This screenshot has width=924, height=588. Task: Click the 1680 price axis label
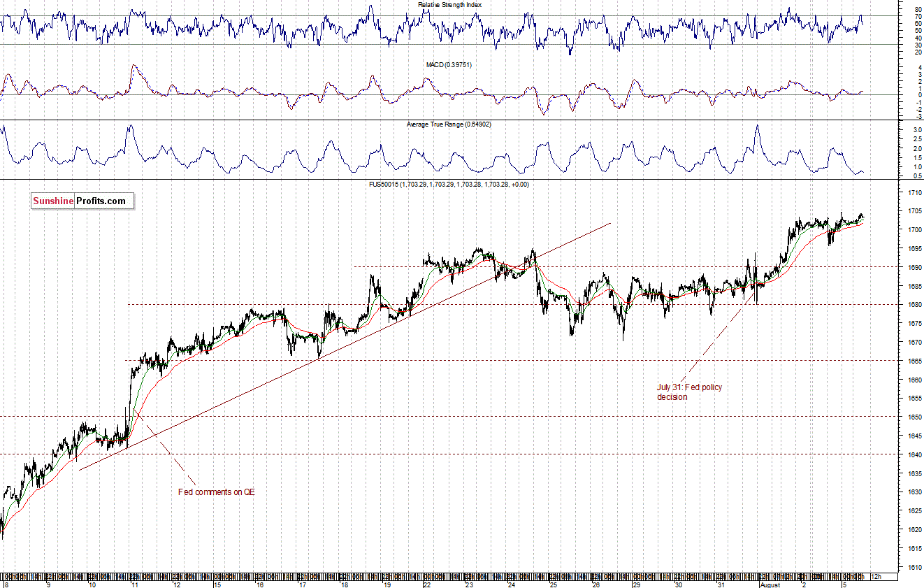(x=914, y=305)
